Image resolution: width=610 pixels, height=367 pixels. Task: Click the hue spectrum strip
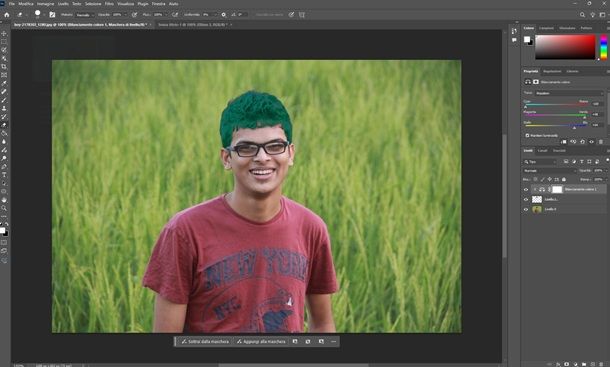point(603,47)
